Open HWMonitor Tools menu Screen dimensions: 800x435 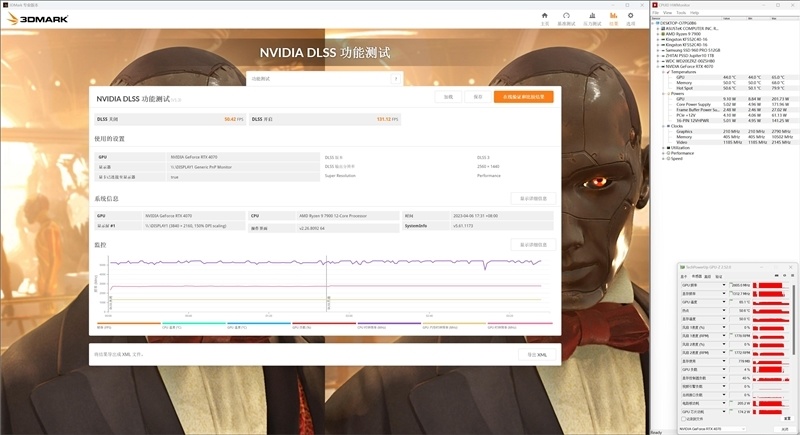tap(681, 13)
